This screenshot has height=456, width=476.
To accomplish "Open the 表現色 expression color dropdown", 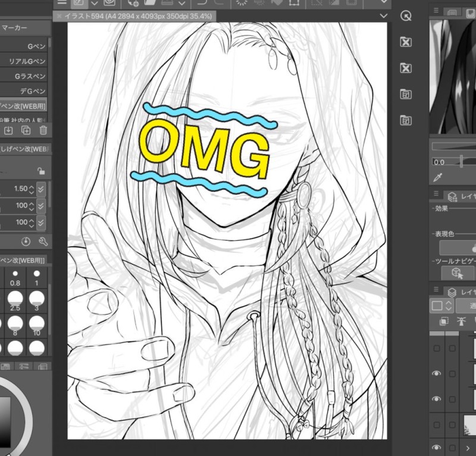I will 458,248.
